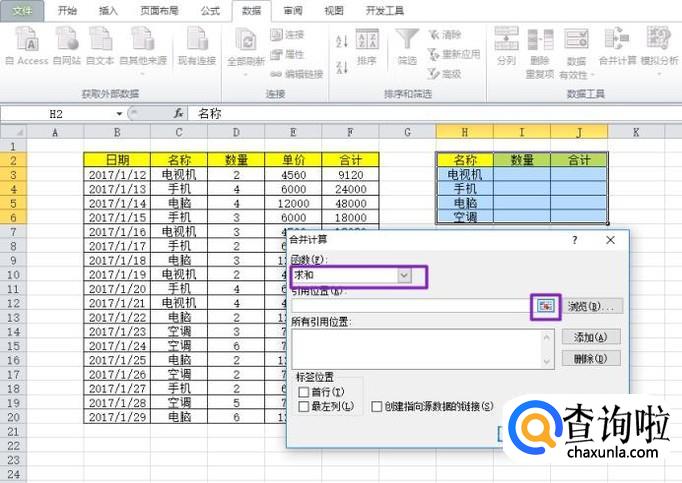Click Text to Columns (分列) icon
This screenshot has height=483, width=682.
click(x=507, y=46)
